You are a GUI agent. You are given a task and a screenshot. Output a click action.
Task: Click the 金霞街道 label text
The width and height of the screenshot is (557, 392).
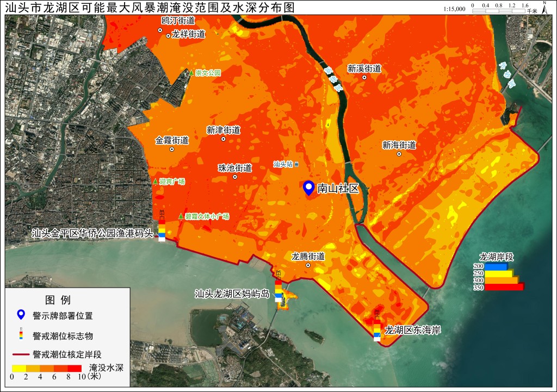(172, 140)
